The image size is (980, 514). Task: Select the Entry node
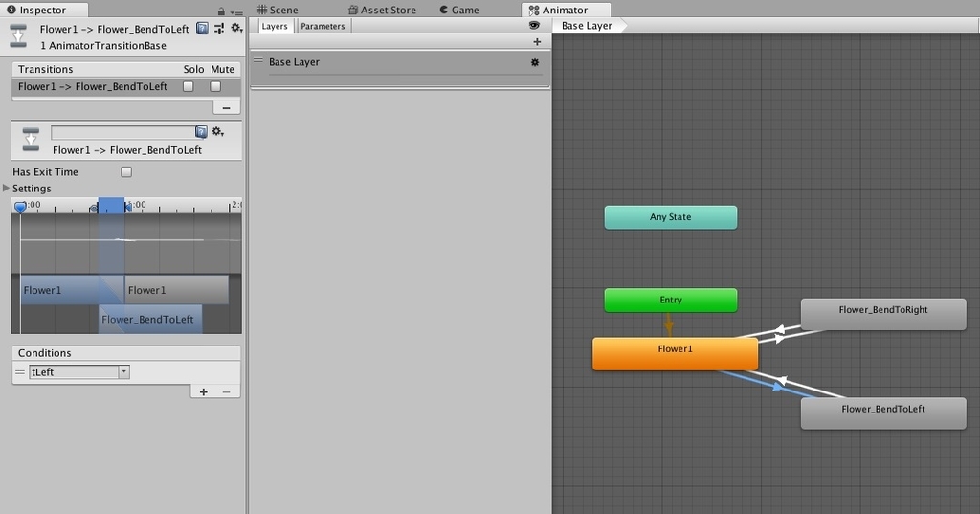[x=671, y=301]
